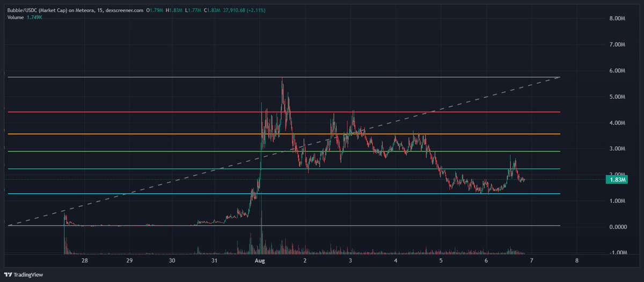Click the 7 date label on time axis
Image resolution: width=644 pixels, height=282 pixels.
(531, 261)
